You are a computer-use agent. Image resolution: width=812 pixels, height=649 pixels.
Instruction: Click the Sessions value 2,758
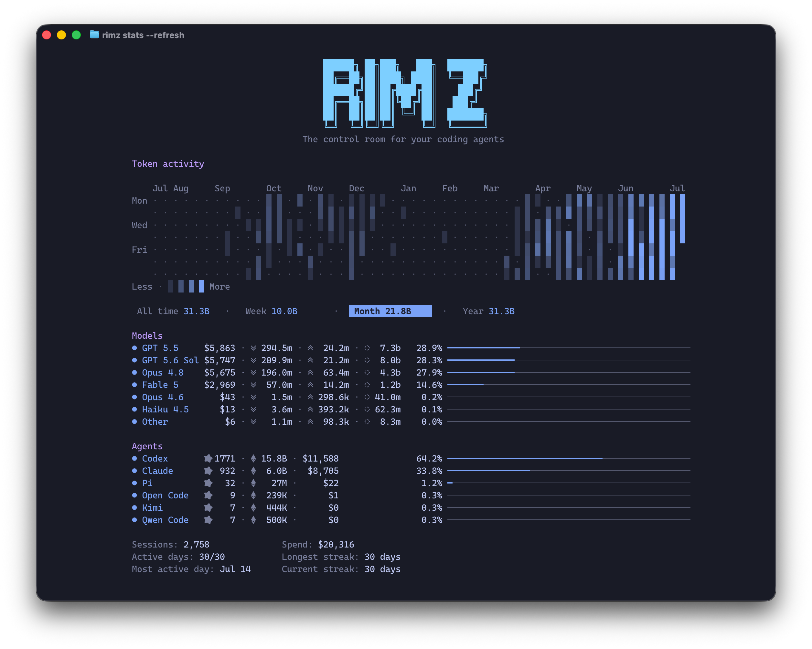[196, 545]
